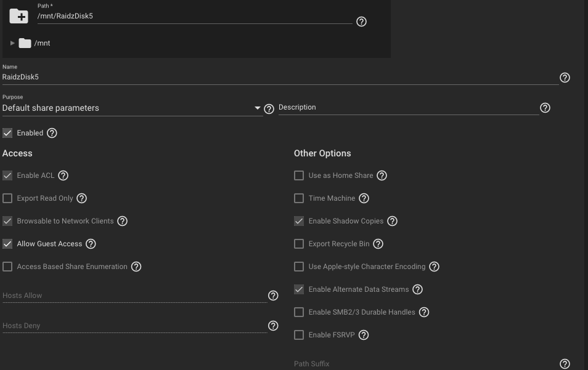Disable Allow Guest Access
The height and width of the screenshot is (370, 588).
7,244
